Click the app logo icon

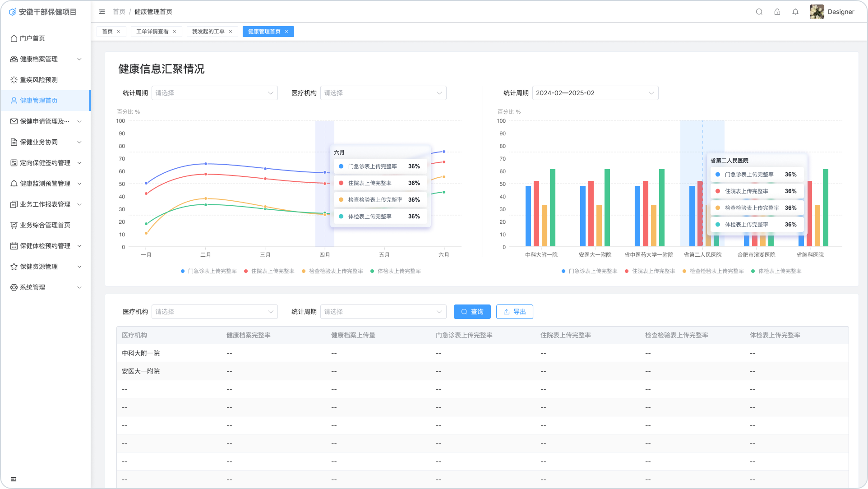[13, 12]
